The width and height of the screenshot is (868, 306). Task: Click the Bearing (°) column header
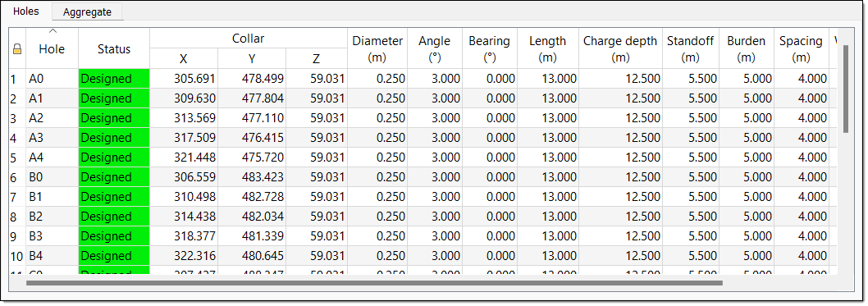[489, 48]
